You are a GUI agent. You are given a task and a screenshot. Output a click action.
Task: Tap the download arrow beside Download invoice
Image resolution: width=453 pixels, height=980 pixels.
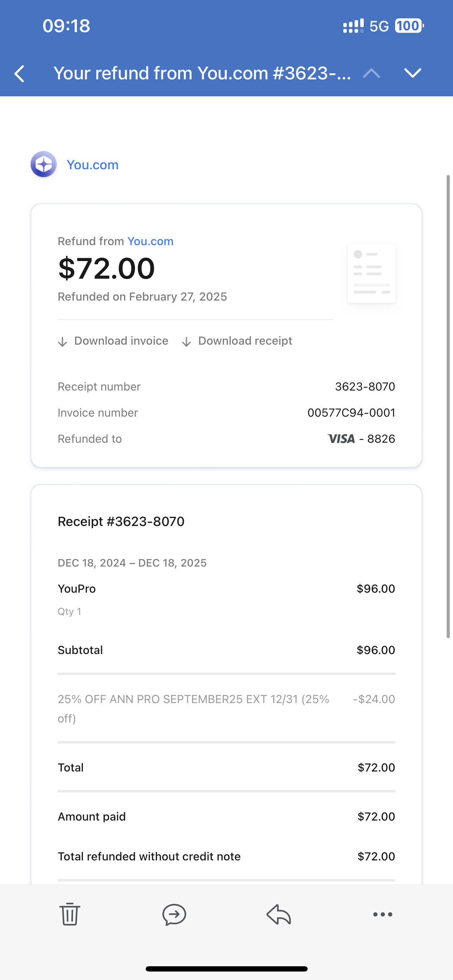[62, 341]
